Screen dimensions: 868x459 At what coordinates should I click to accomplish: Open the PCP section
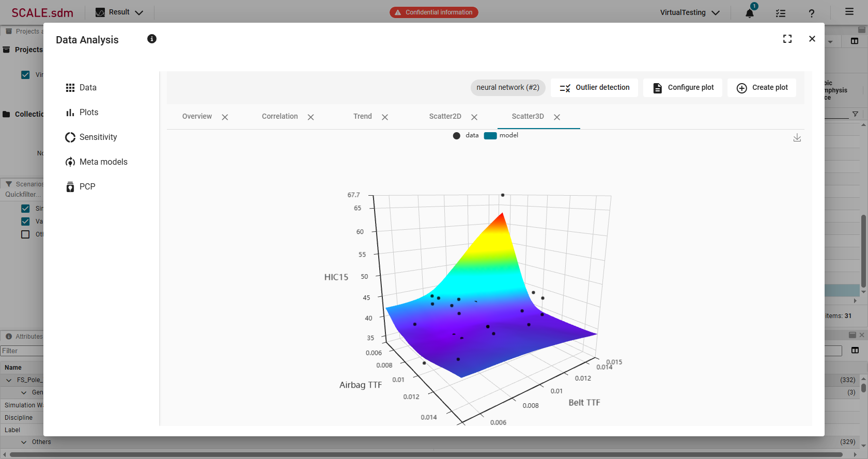click(81, 187)
